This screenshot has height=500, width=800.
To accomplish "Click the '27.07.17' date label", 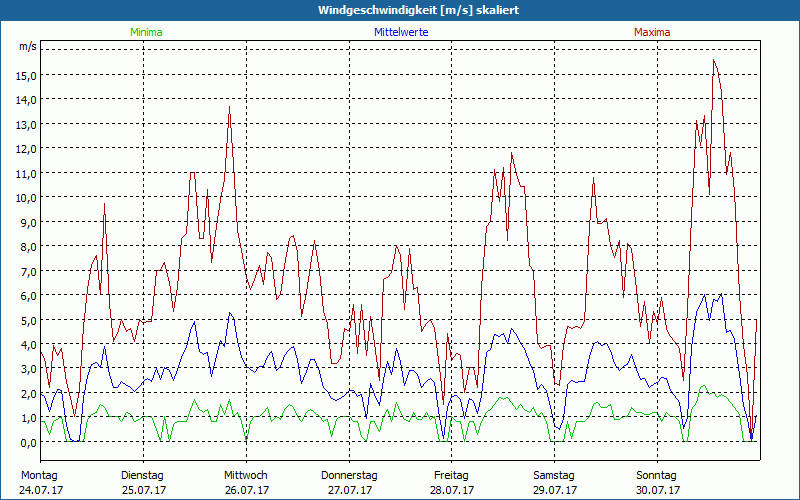I will 350,490.
